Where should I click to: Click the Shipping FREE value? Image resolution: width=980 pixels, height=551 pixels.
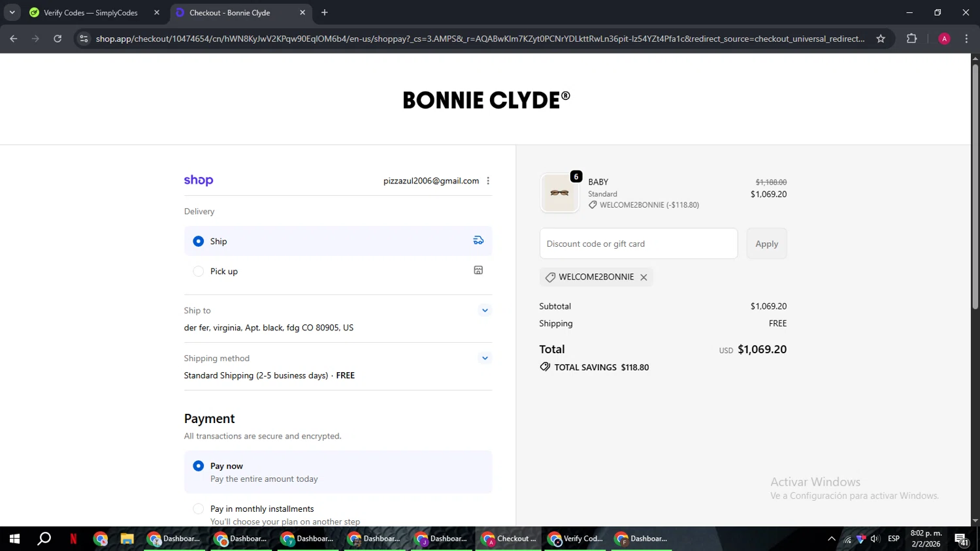point(777,323)
